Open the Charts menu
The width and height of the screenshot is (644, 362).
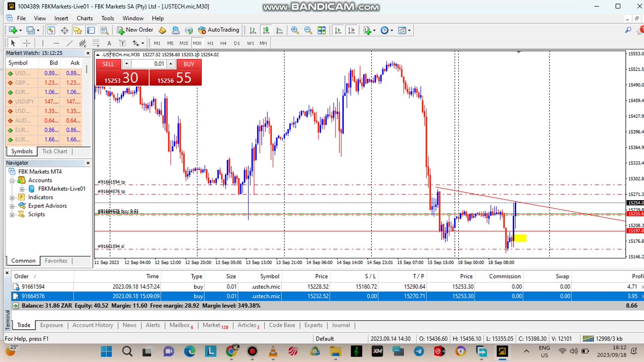[85, 18]
